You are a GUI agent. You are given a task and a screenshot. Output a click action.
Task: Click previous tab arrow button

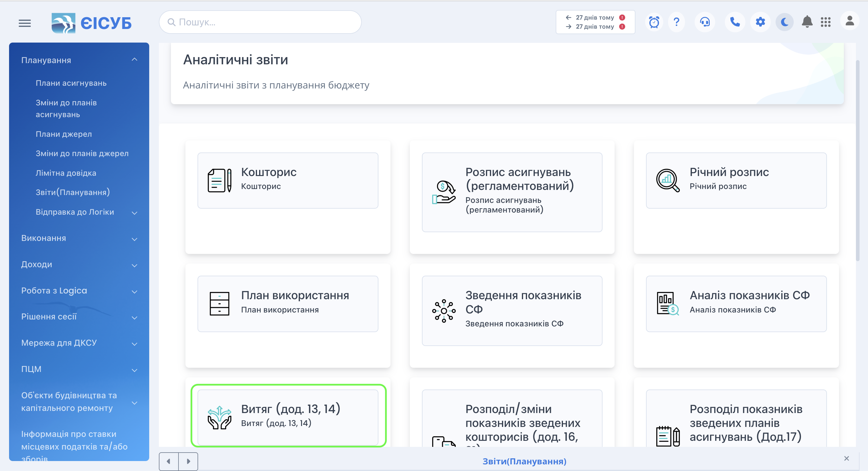(169, 461)
